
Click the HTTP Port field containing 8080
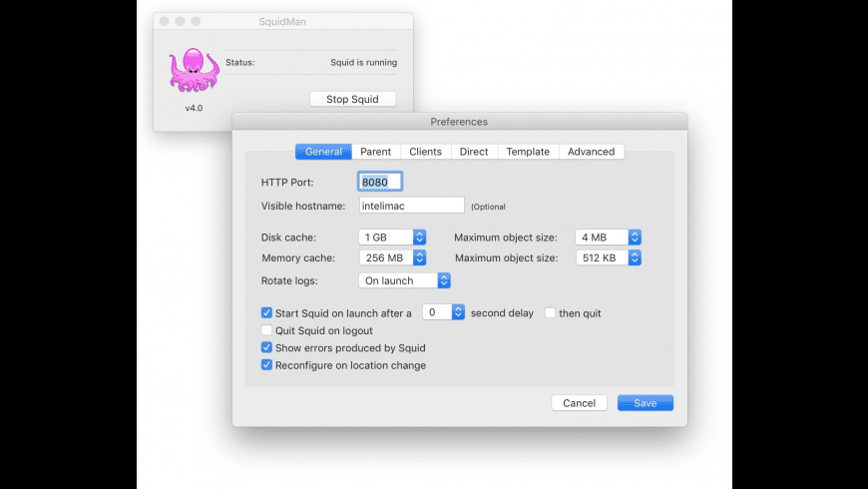[x=380, y=182]
